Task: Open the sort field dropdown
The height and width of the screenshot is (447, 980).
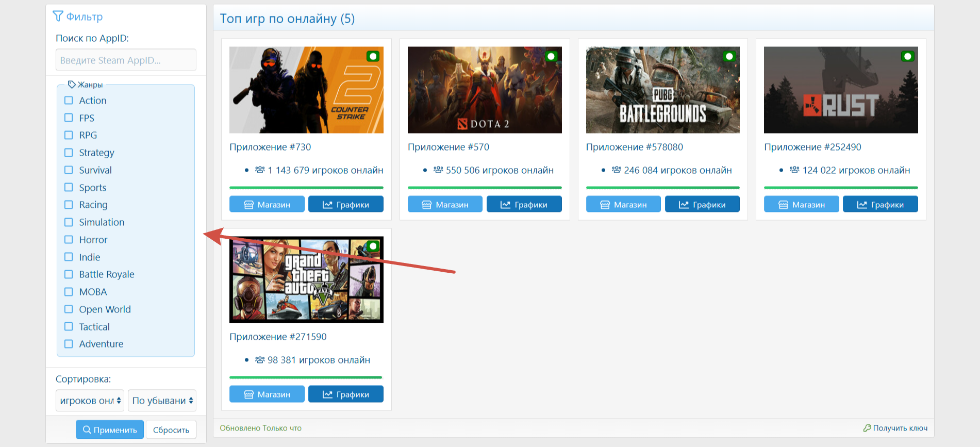Action: [x=90, y=401]
